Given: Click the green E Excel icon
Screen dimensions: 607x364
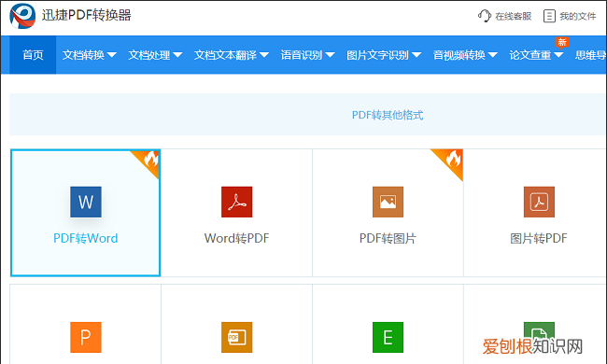Looking at the screenshot, I should click(388, 337).
